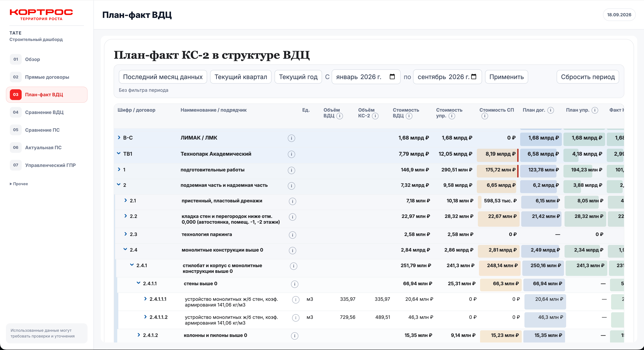
Task: Expand the В-С row
Action: [119, 137]
